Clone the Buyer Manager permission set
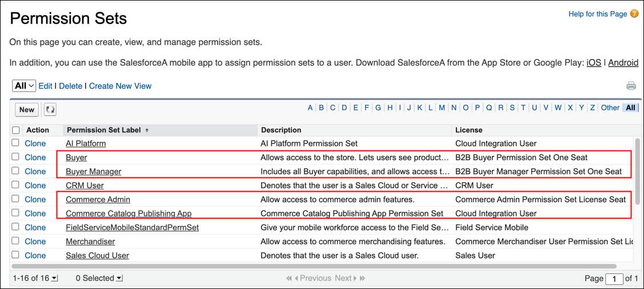 tap(35, 171)
